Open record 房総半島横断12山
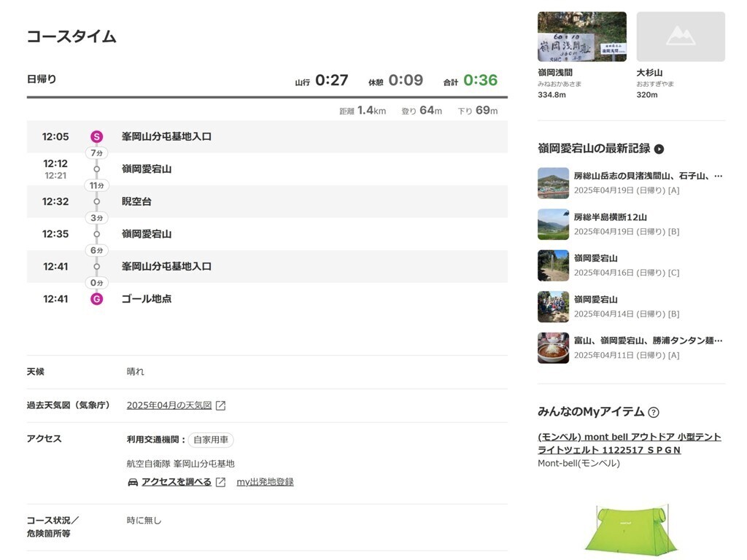Screen dimensions: 747x560 [x=611, y=217]
